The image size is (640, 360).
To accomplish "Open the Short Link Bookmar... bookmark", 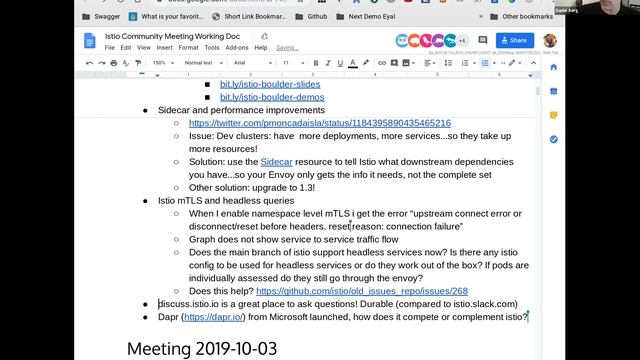I will point(249,17).
